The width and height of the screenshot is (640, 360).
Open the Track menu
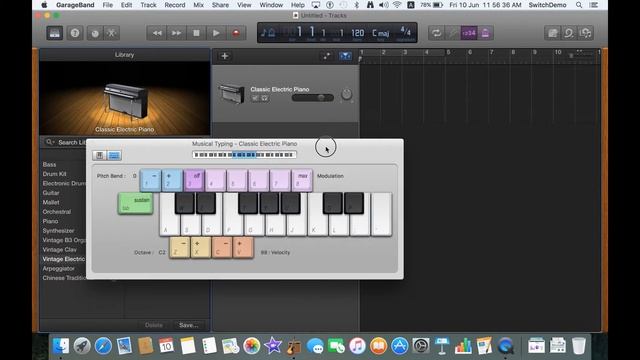[x=148, y=5]
